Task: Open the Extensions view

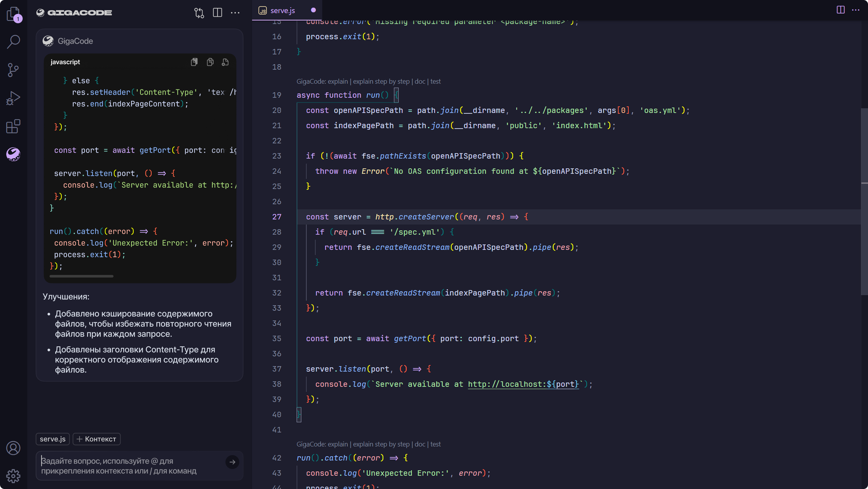Action: tap(13, 126)
